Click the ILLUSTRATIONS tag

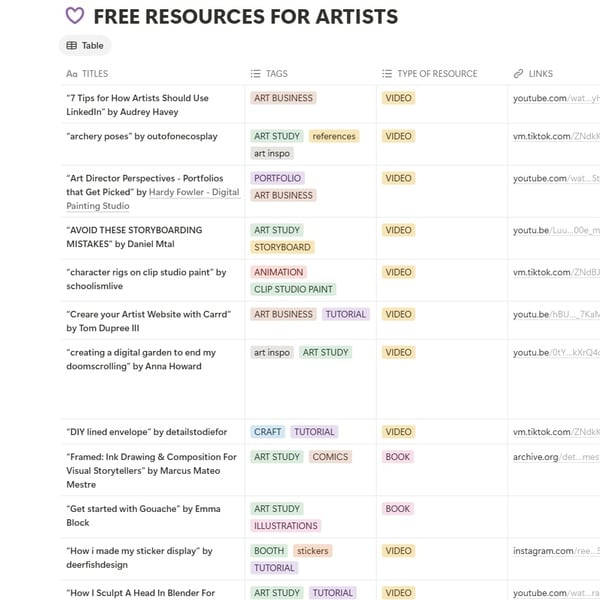[285, 526]
